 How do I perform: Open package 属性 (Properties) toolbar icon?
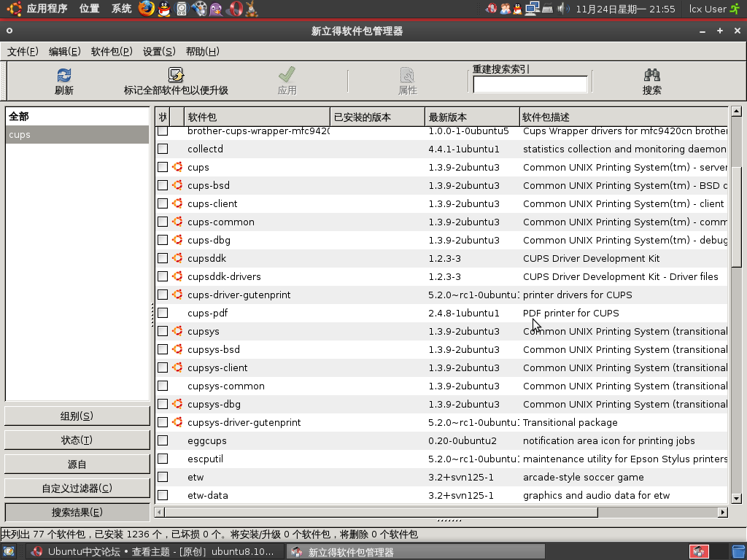pyautogui.click(x=407, y=75)
